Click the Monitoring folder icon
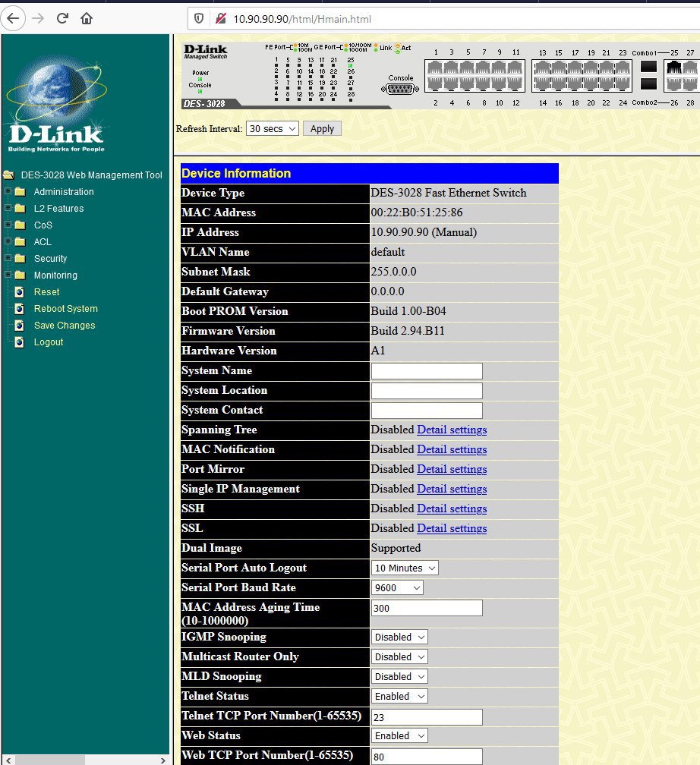Screen dimensions: 700x765 (x=20, y=275)
